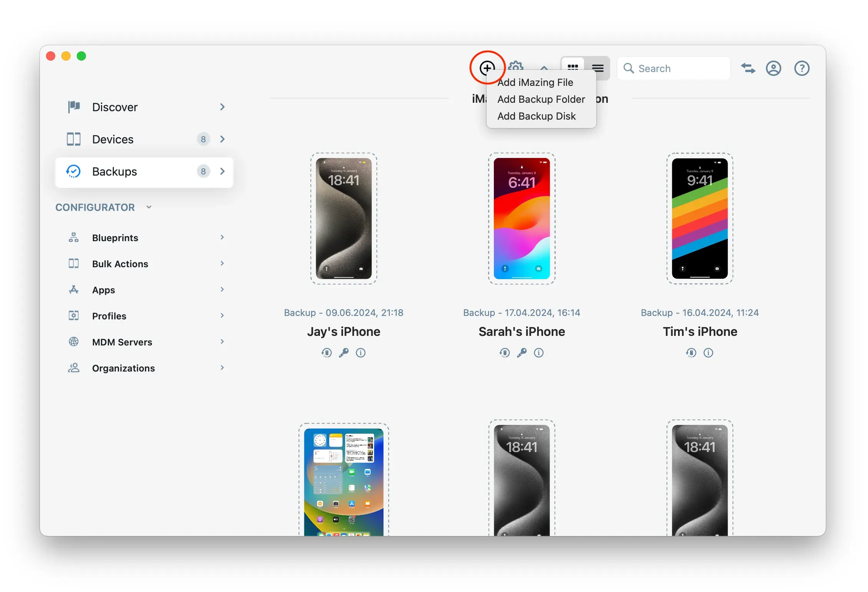Show info for Tim's iPhone backup
This screenshot has width=868, height=592.
point(708,353)
